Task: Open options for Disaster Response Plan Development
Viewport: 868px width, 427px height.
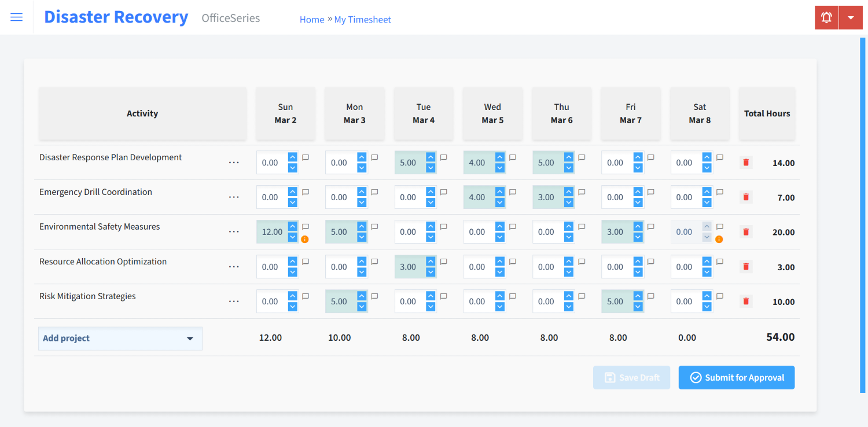Action: coord(234,163)
